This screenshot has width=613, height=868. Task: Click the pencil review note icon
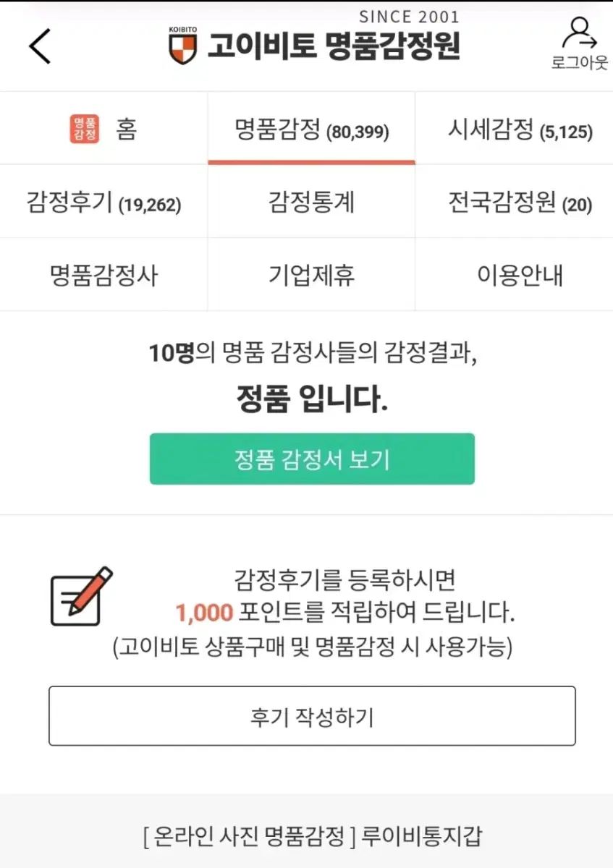point(81,597)
